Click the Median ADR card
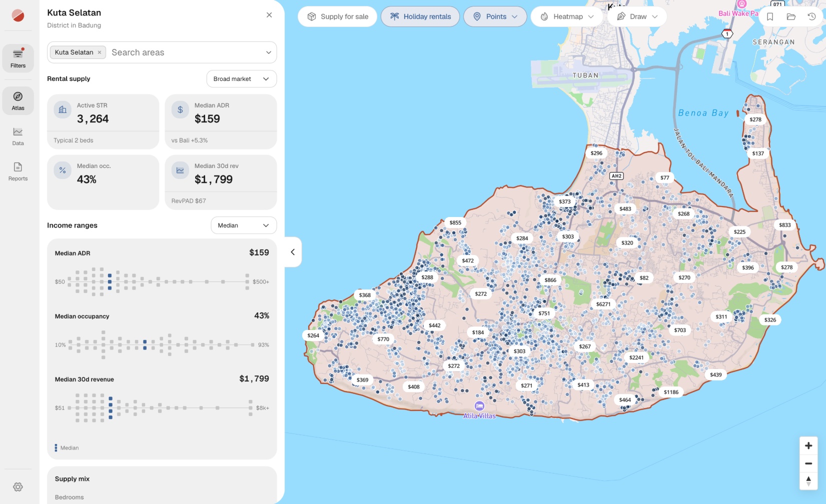Image resolution: width=826 pixels, height=504 pixels. click(x=221, y=121)
